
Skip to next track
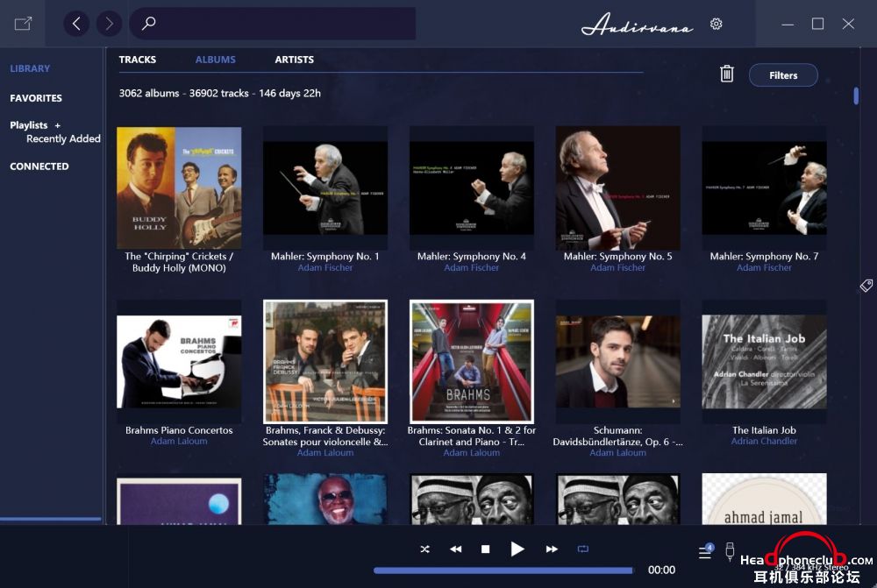pyautogui.click(x=552, y=549)
